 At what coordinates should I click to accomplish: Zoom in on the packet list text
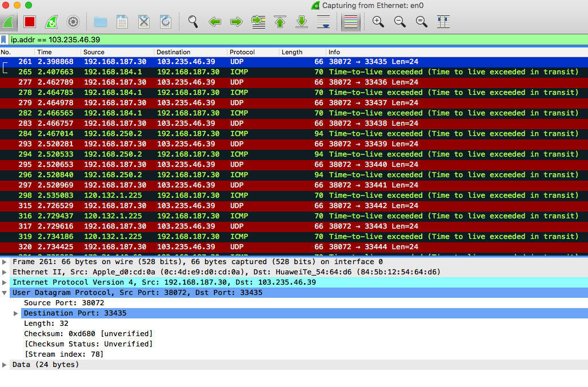(378, 22)
